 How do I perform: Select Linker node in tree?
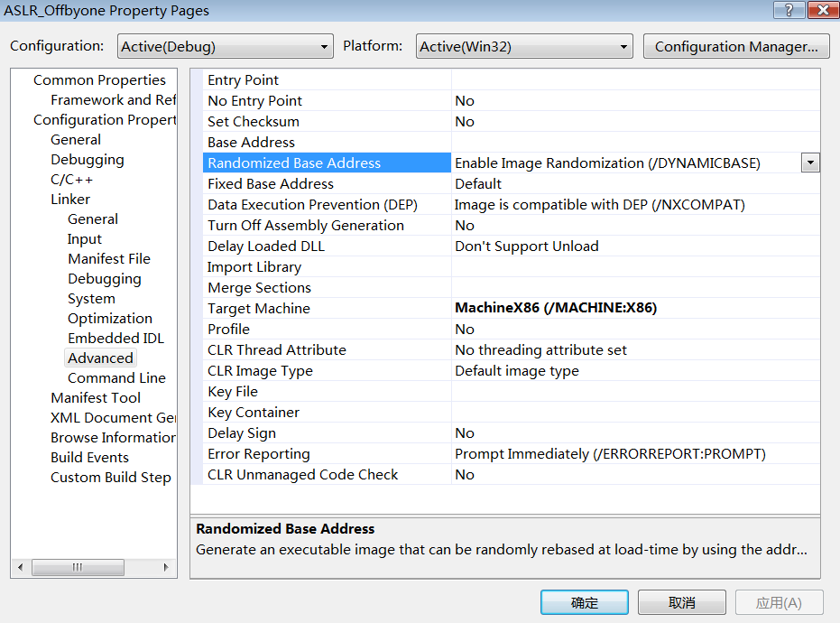click(70, 200)
